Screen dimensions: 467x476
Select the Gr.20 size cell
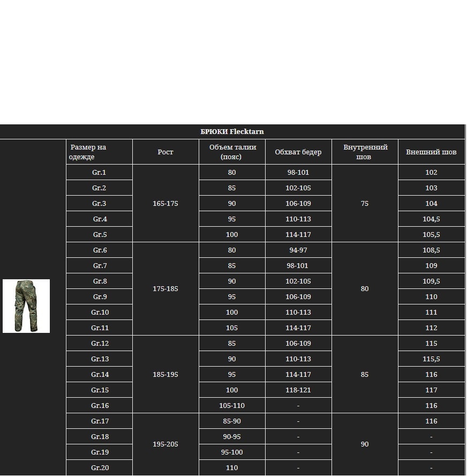(x=99, y=467)
